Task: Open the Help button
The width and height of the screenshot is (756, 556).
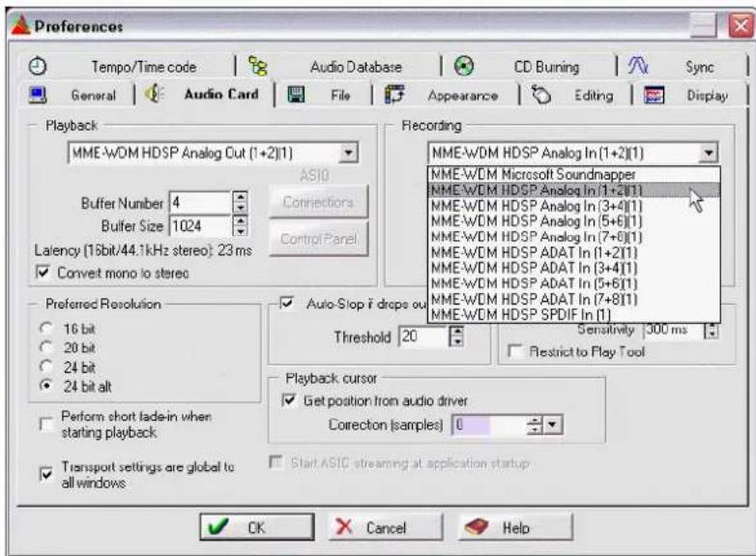Action: [515, 527]
